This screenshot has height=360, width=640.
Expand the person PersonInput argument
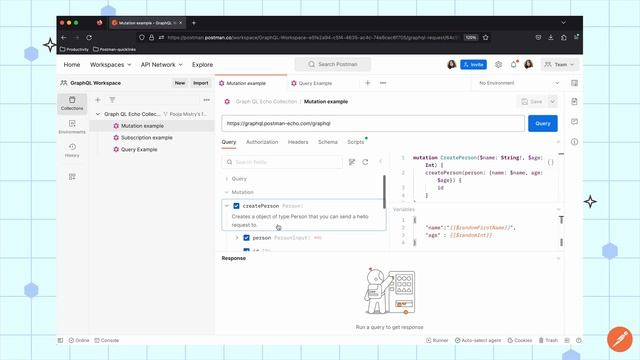click(x=237, y=238)
